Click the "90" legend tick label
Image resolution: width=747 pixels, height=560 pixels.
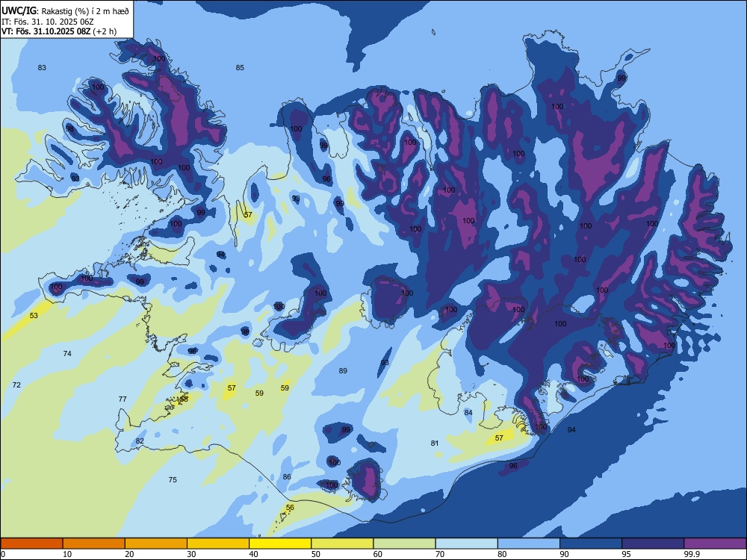tap(565, 554)
